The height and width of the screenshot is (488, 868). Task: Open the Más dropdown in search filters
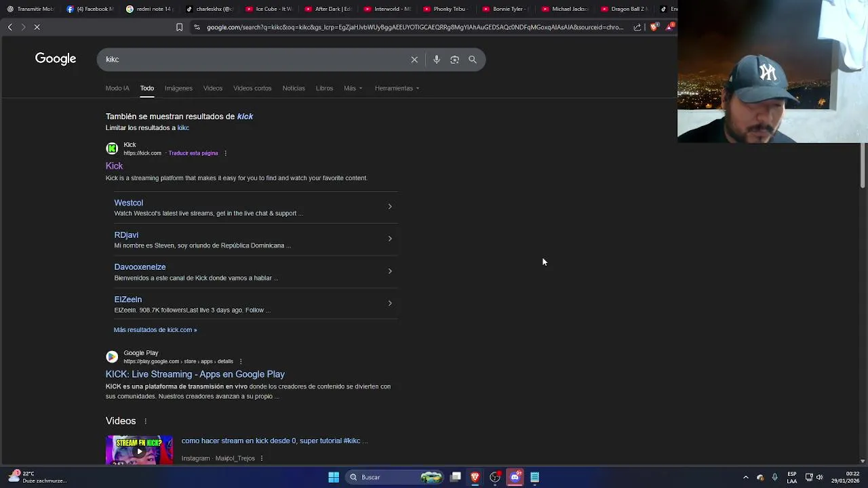click(353, 88)
